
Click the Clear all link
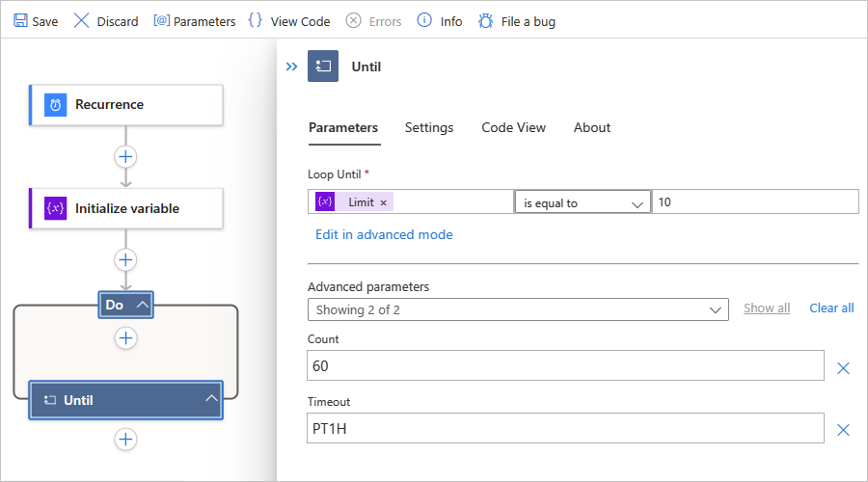point(831,308)
